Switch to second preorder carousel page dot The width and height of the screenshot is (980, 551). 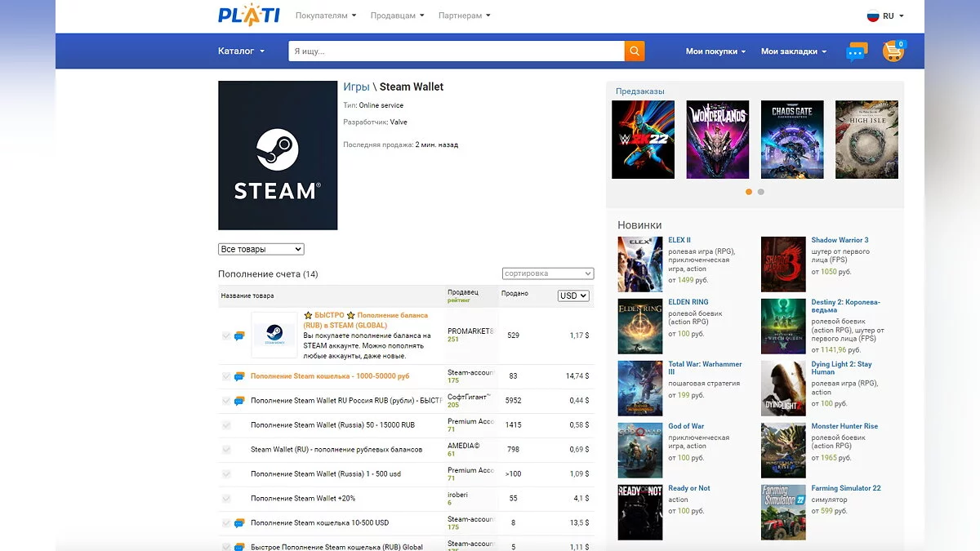pyautogui.click(x=761, y=192)
